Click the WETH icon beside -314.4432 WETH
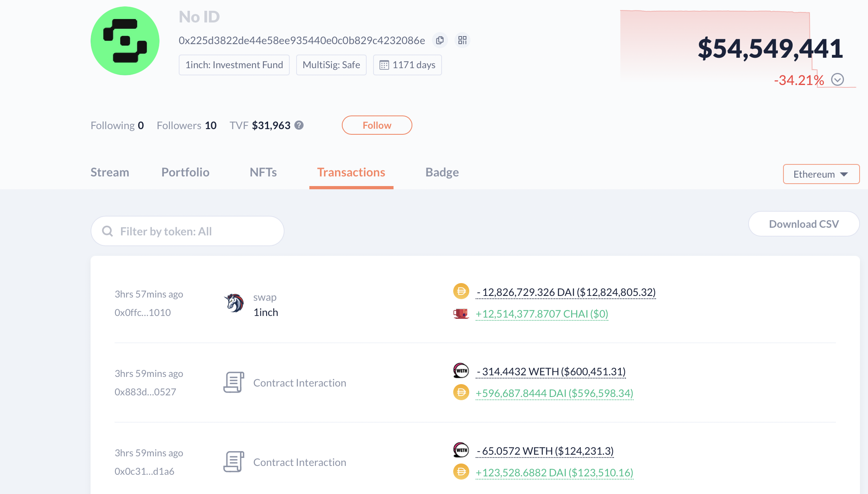 461,370
